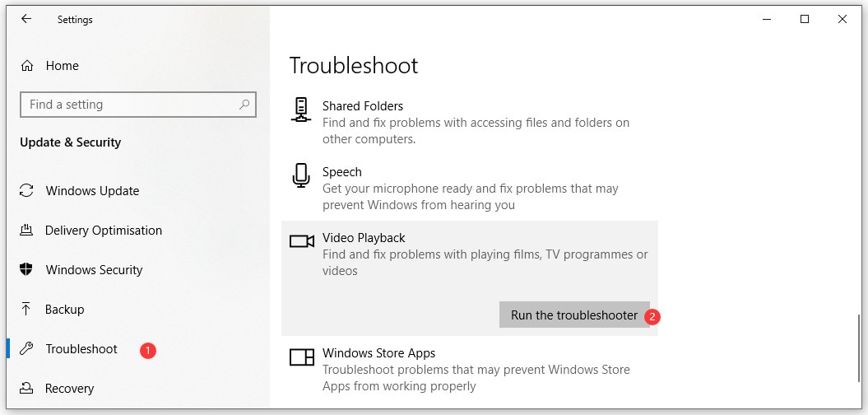This screenshot has height=415, width=868.
Task: Open the Delivery Optimisation page
Action: [104, 231]
